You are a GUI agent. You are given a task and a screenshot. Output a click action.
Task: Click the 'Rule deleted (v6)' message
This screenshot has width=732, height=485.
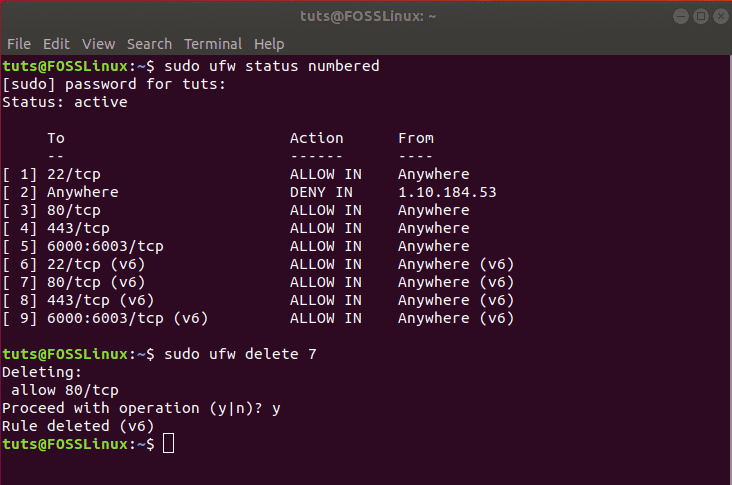click(78, 426)
